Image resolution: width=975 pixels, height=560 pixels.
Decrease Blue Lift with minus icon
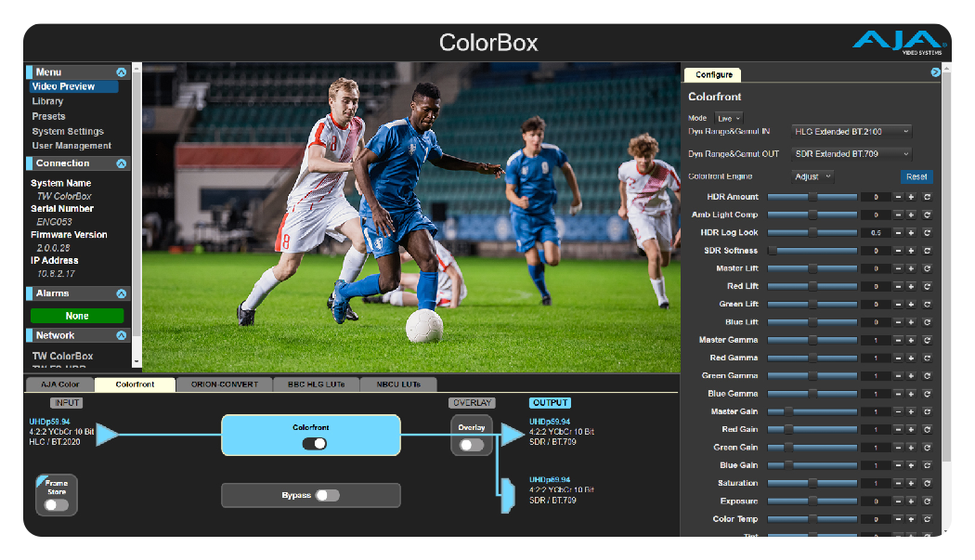click(898, 322)
